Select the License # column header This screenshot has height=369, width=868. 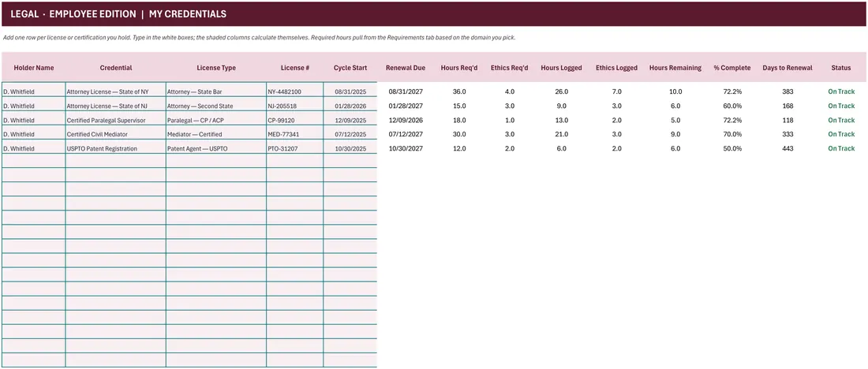point(295,68)
